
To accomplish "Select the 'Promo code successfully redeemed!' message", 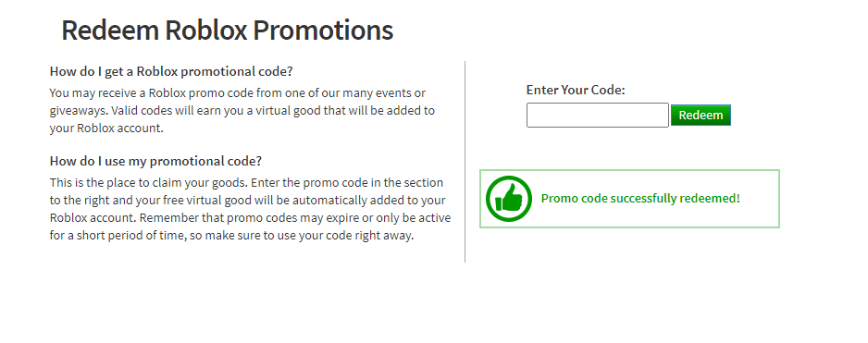I will [640, 199].
